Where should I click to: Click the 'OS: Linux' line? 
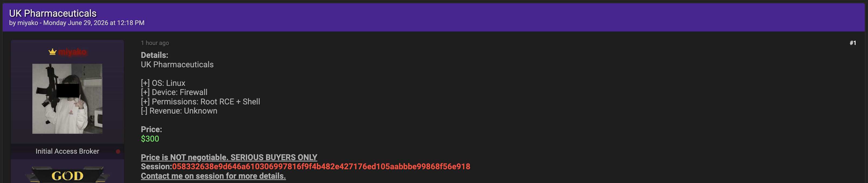pos(163,83)
